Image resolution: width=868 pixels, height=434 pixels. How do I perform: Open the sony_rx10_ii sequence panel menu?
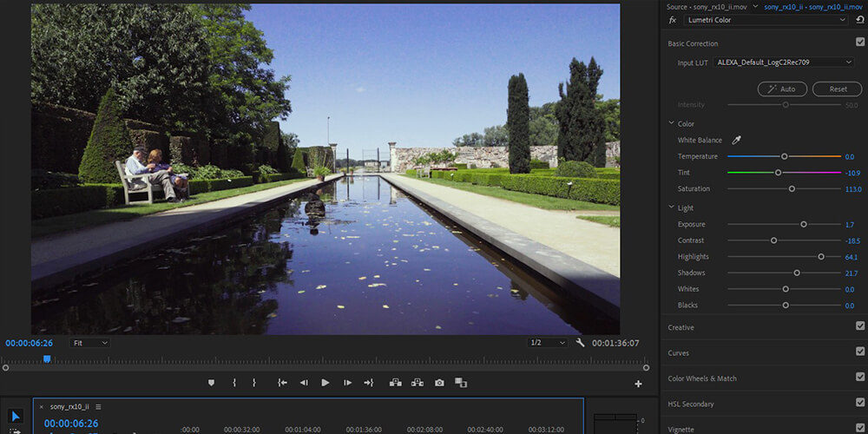tap(98, 407)
